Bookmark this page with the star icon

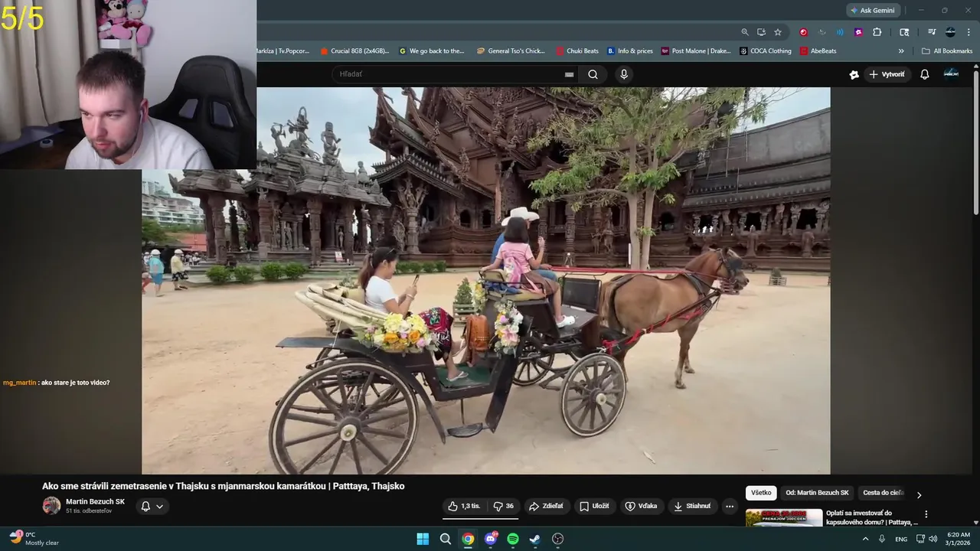coord(778,32)
